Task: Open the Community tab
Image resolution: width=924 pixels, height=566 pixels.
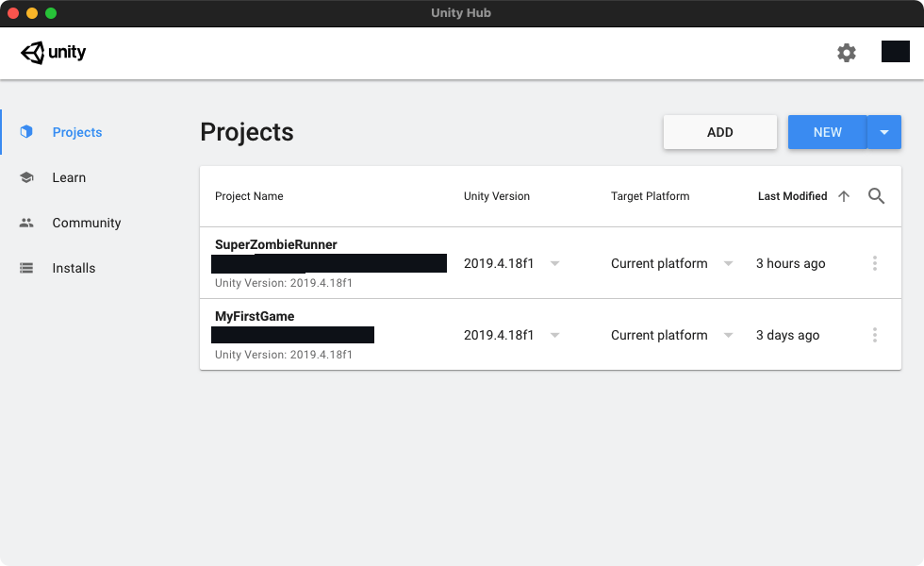Action: [87, 223]
